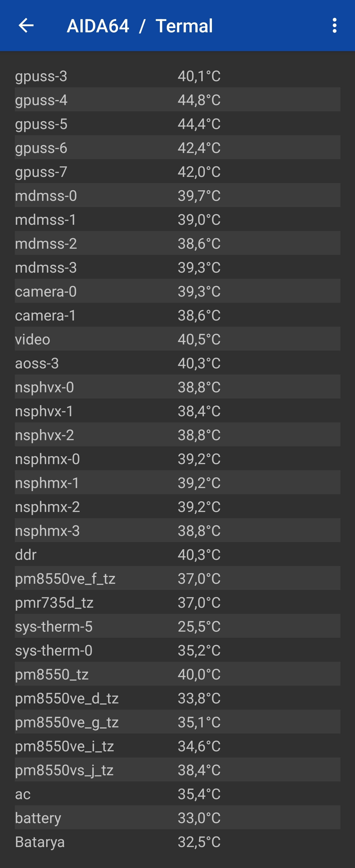Tap the sys-therm-5 entry

(x=178, y=626)
